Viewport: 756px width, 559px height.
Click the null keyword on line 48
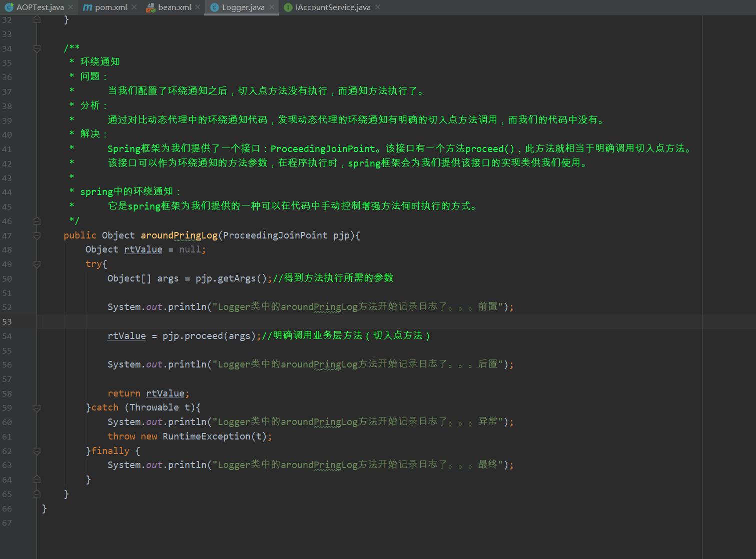coord(190,249)
